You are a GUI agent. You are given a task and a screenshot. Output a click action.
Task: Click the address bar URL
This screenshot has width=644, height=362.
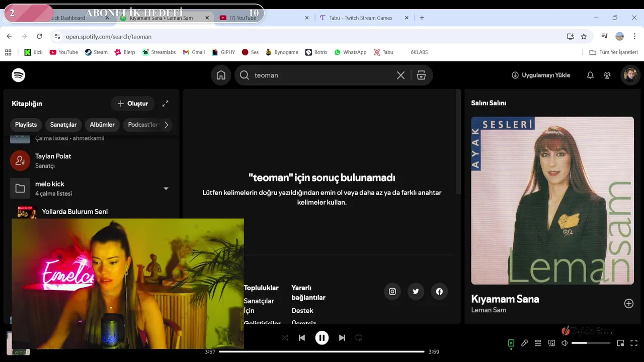tap(109, 37)
